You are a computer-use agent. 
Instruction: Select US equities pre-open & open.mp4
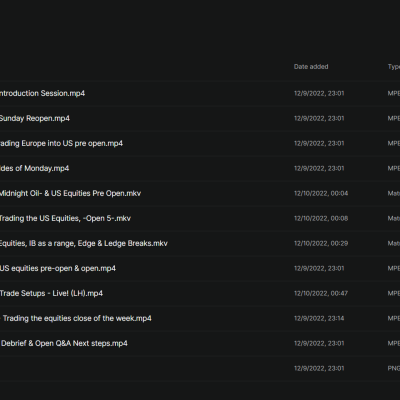[58, 268]
